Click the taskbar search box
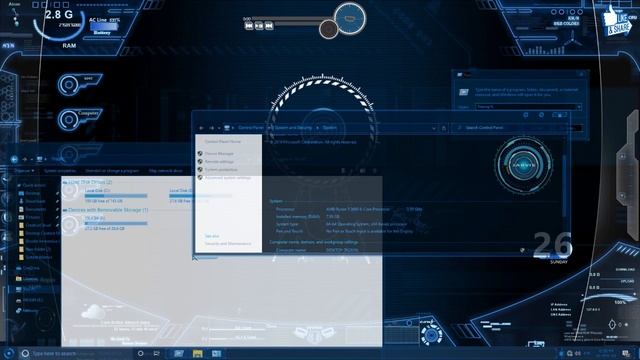Viewport: 640px width, 360px height. coord(76,353)
